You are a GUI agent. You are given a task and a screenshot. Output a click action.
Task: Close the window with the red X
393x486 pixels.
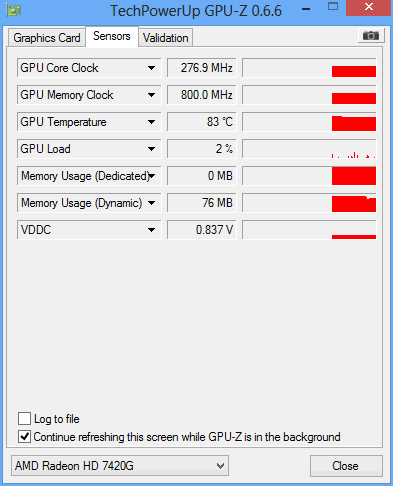(x=368, y=7)
